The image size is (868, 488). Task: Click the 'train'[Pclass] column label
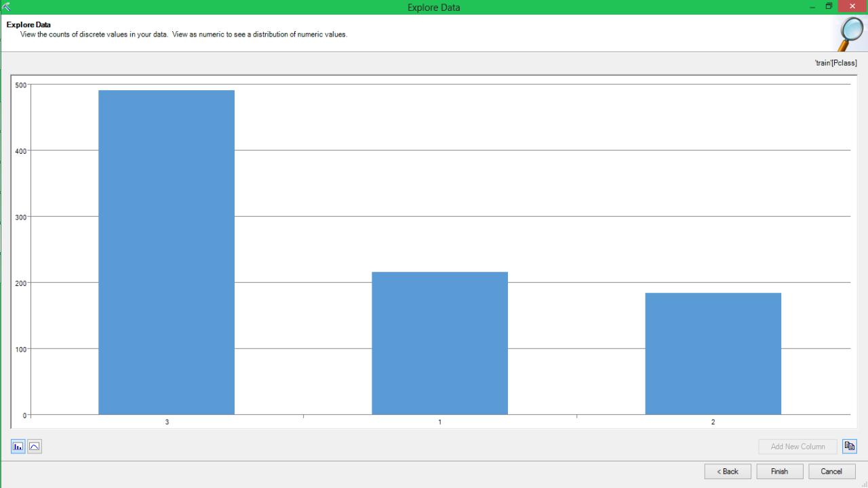[x=835, y=63]
